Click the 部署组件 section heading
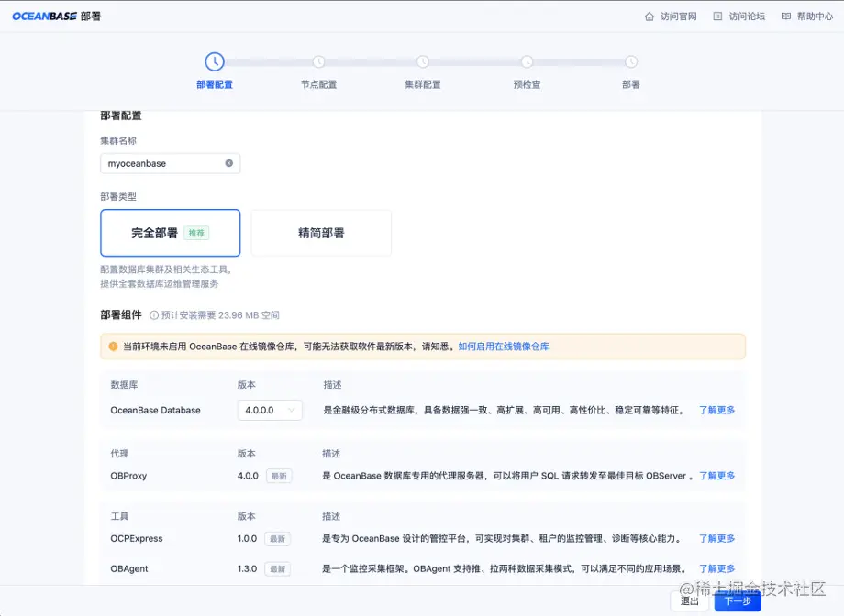This screenshot has width=844, height=616. pos(121,314)
